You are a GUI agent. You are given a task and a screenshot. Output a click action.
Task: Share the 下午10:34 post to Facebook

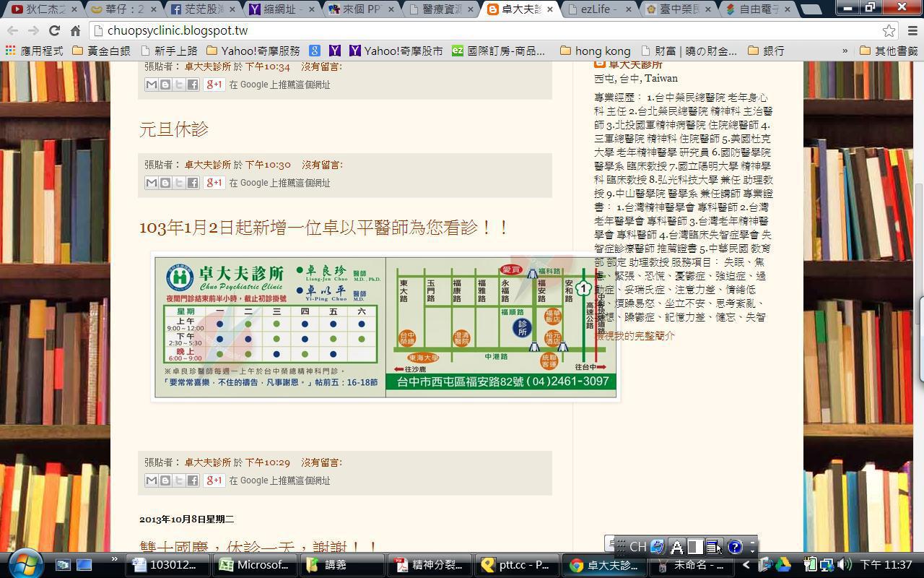193,85
